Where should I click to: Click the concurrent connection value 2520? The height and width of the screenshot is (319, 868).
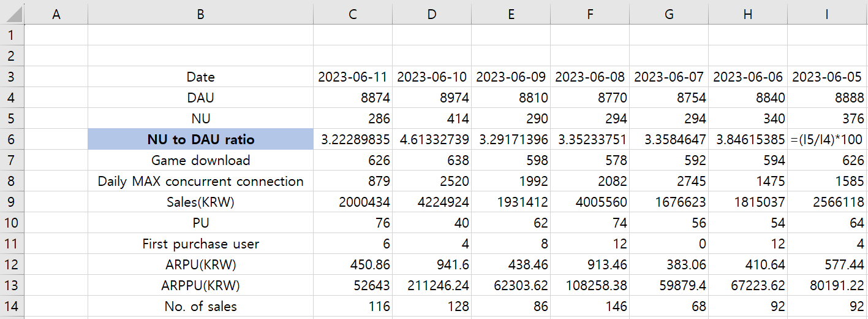point(432,181)
